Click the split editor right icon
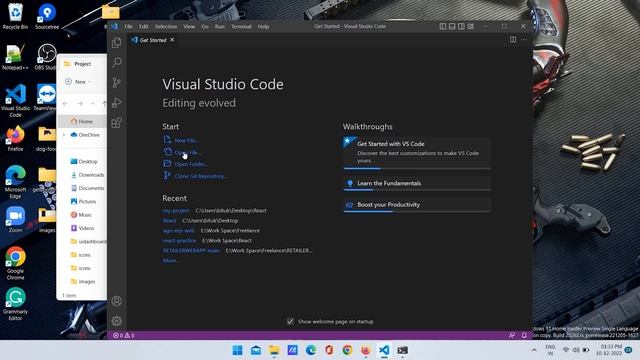Image resolution: width=640 pixels, height=360 pixels. 513,40
